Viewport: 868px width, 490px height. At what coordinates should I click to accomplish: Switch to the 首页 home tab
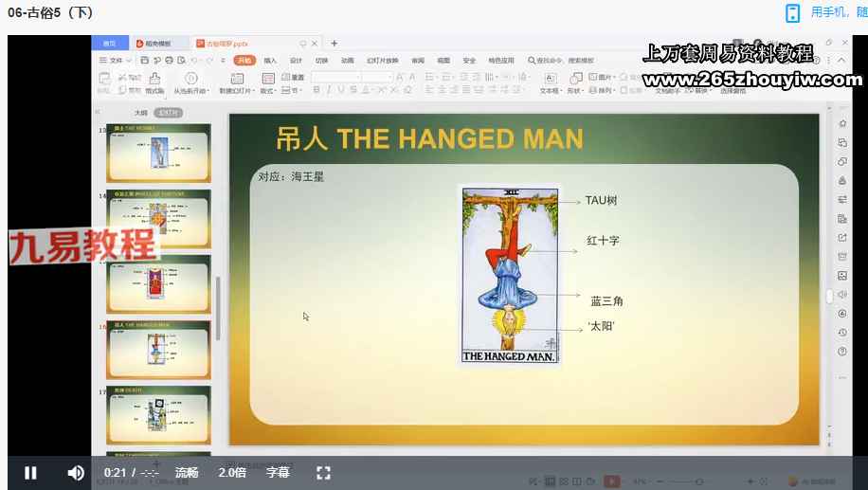(x=110, y=44)
